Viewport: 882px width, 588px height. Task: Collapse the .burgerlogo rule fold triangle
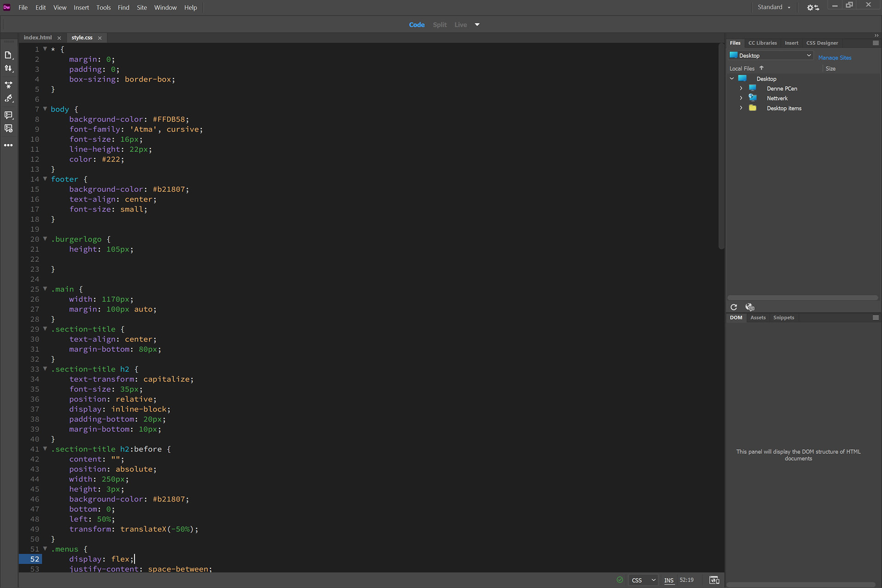coord(45,239)
